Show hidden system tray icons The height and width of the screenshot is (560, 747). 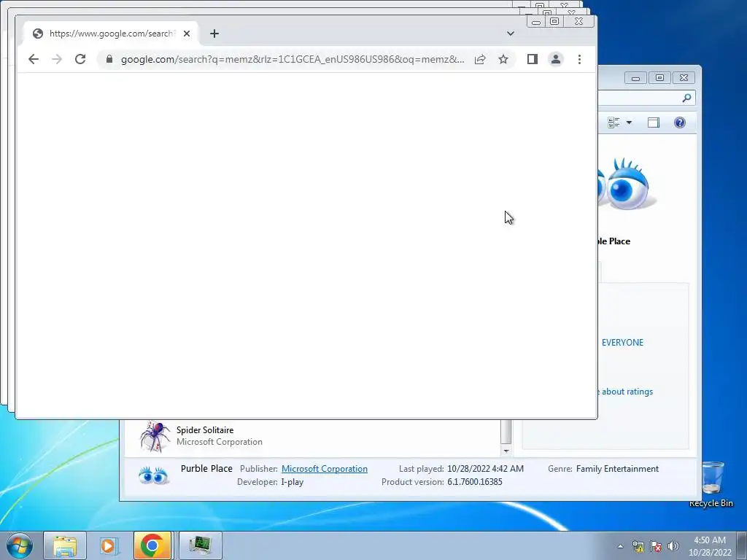(620, 546)
